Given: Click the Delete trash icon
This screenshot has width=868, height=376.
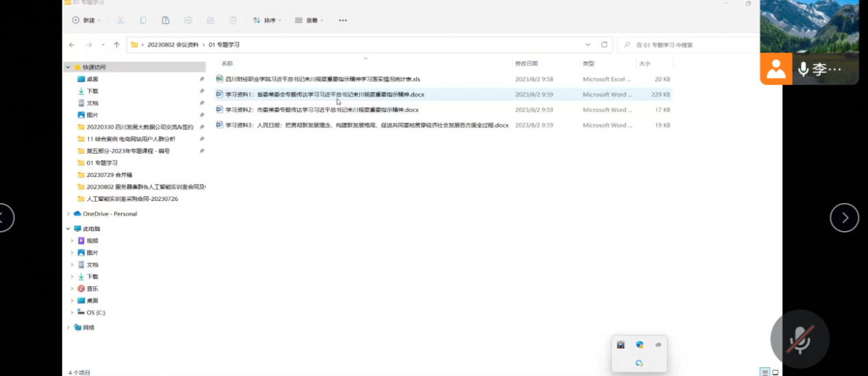Looking at the screenshot, I should pyautogui.click(x=233, y=21).
